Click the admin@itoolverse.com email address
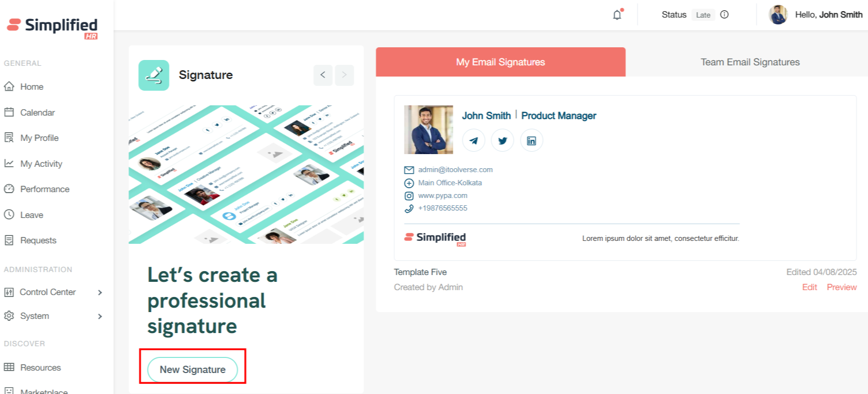This screenshot has width=868, height=394. (455, 170)
